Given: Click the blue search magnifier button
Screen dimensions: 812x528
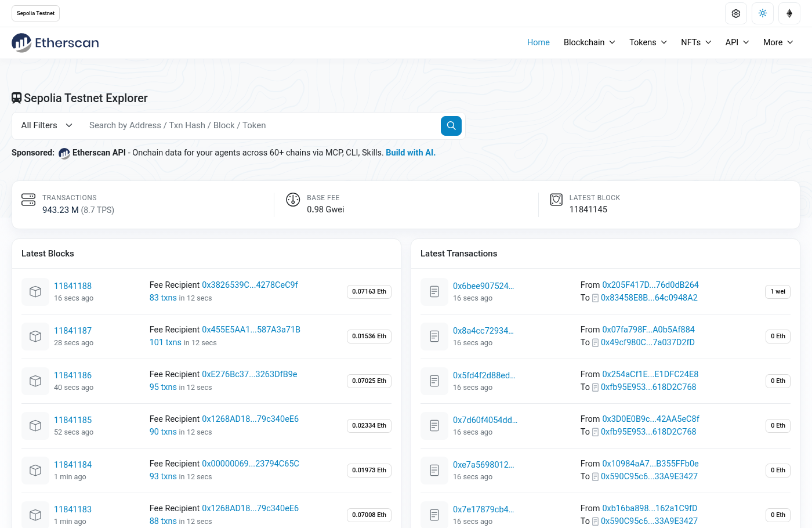Looking at the screenshot, I should click(x=451, y=125).
